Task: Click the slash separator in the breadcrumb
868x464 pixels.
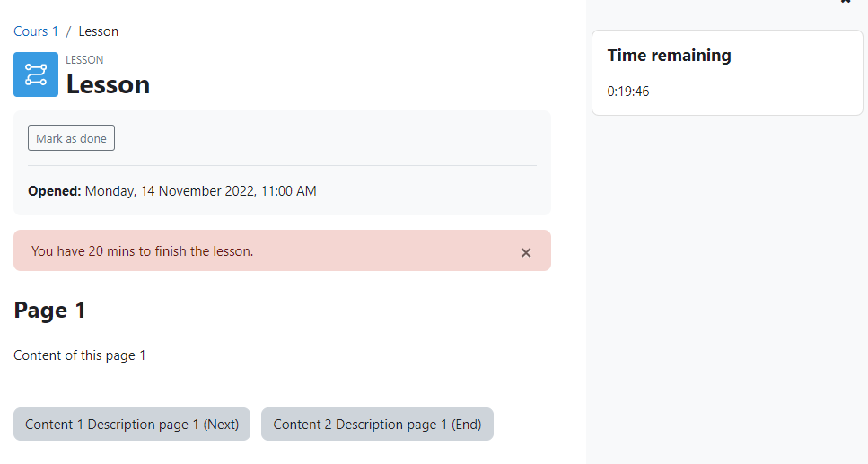Action: (x=68, y=31)
